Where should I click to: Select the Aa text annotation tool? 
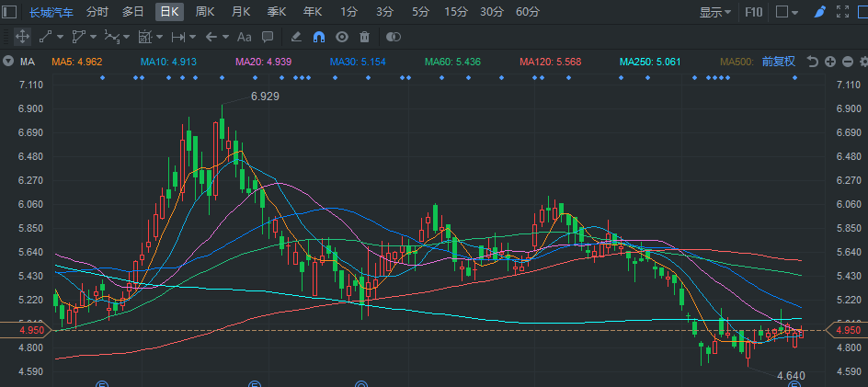tap(245, 37)
